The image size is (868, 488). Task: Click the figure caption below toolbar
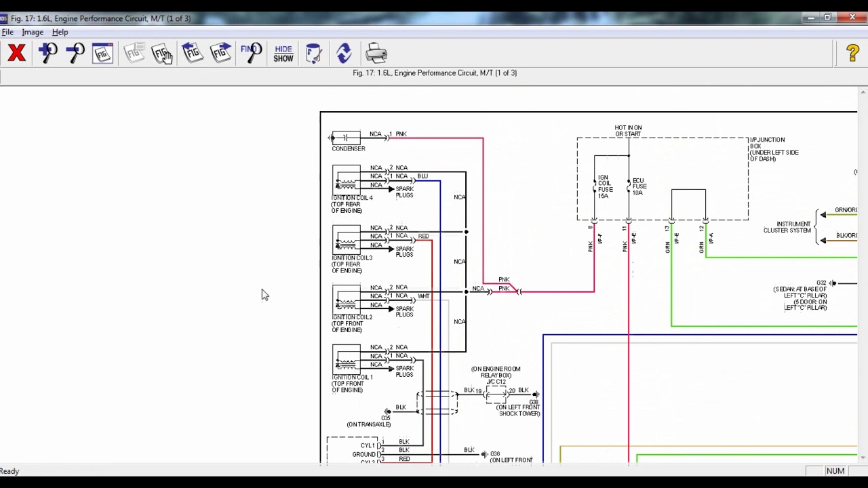click(x=435, y=73)
